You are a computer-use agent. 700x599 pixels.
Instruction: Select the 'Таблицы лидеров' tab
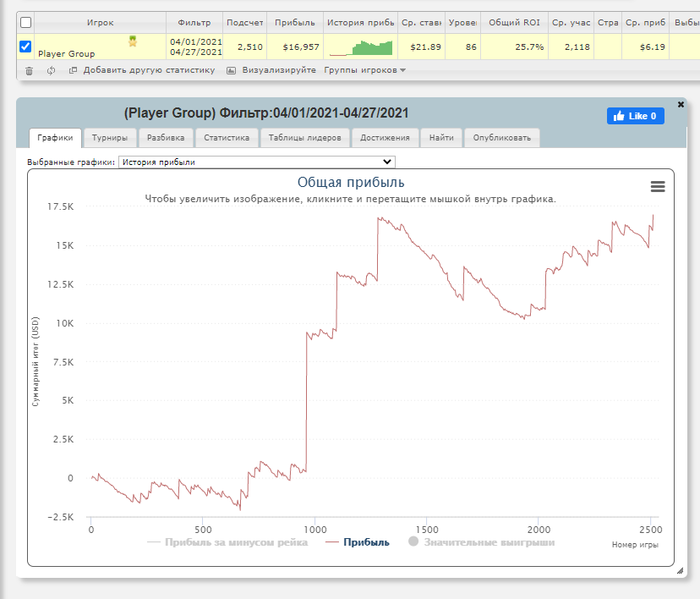pos(305,138)
